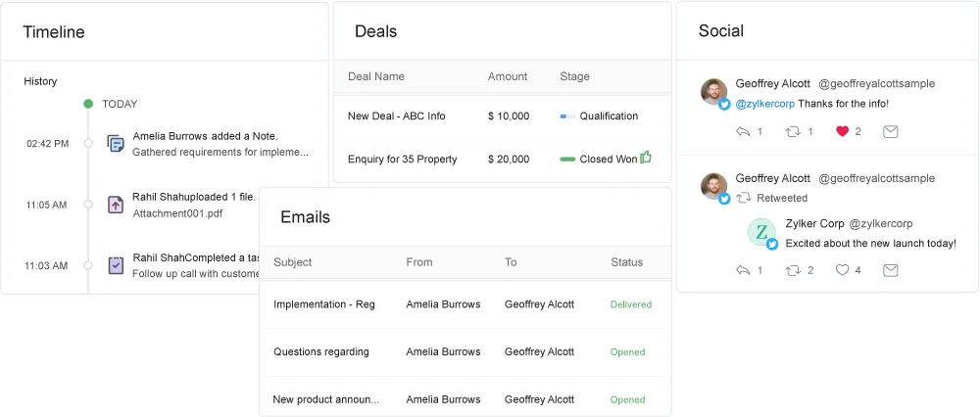Reply to the first Geoffrey Alcott tweet
Screen dimensions: 980x417
click(744, 131)
